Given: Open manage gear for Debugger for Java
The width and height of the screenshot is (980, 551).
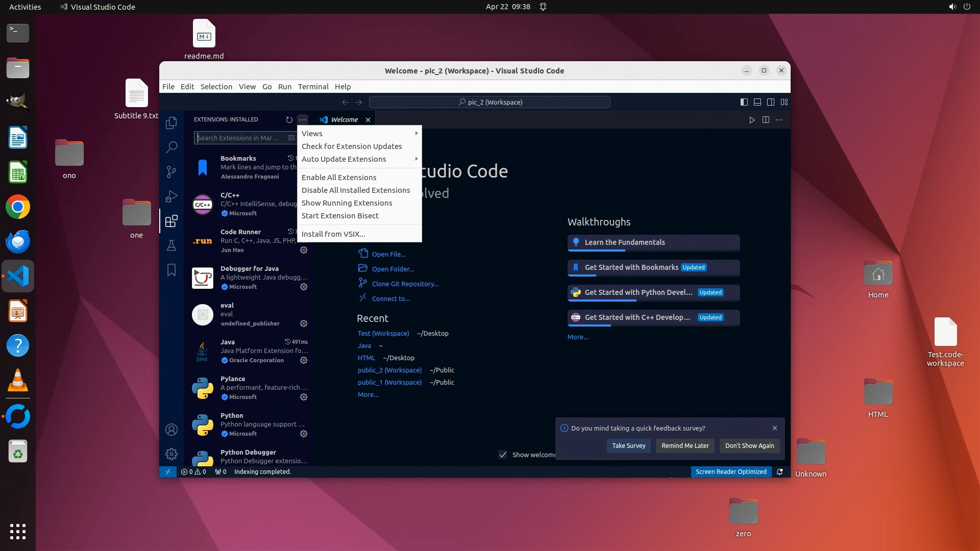Looking at the screenshot, I should [304, 287].
